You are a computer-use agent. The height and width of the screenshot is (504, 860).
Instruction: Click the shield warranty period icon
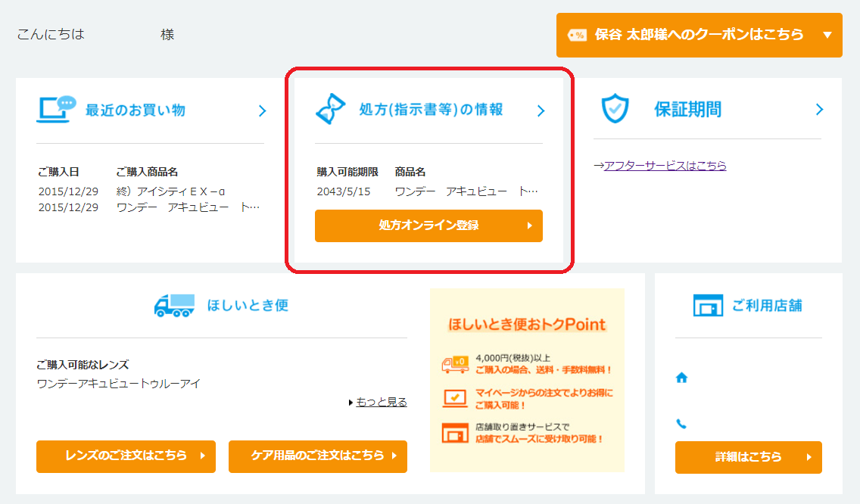click(x=615, y=110)
